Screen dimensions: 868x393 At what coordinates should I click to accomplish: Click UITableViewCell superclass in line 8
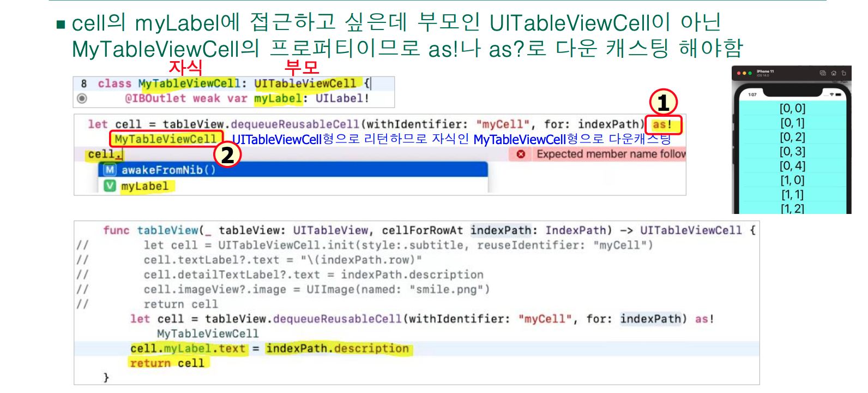305,84
